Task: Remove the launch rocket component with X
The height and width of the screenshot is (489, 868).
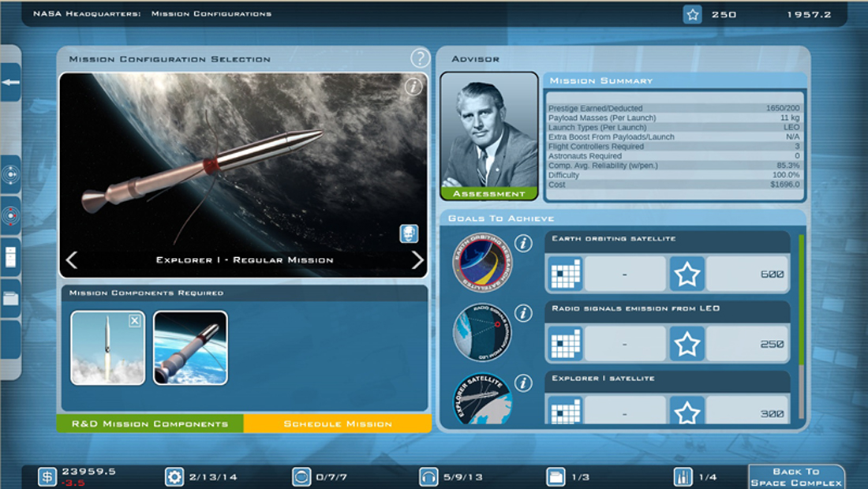Action: click(x=134, y=321)
